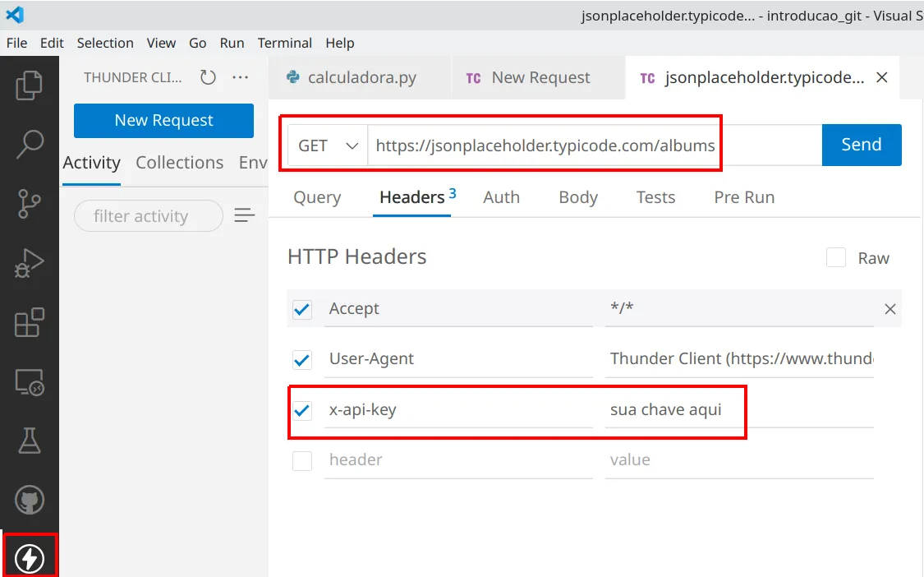Open the Run menu

coord(232,43)
